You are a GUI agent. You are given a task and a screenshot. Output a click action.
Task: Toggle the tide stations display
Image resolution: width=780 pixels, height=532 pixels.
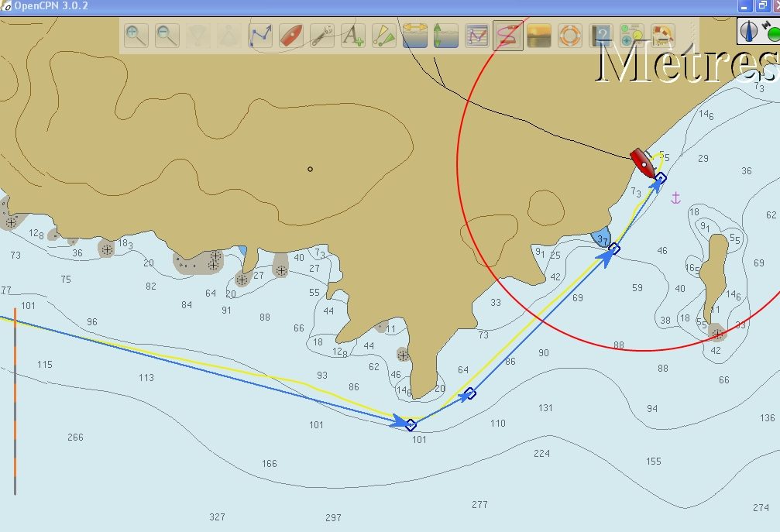pyautogui.click(x=446, y=36)
